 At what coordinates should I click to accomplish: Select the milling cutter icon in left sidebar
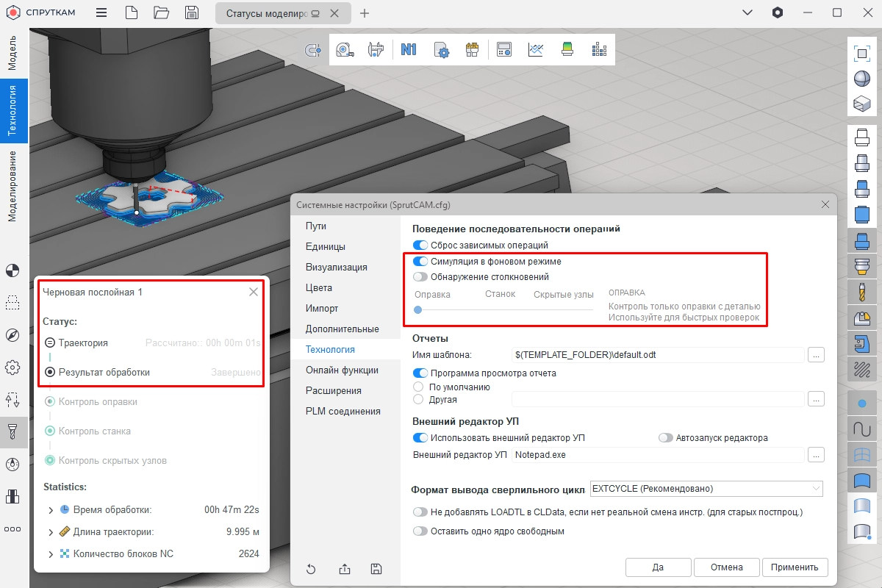point(12,431)
